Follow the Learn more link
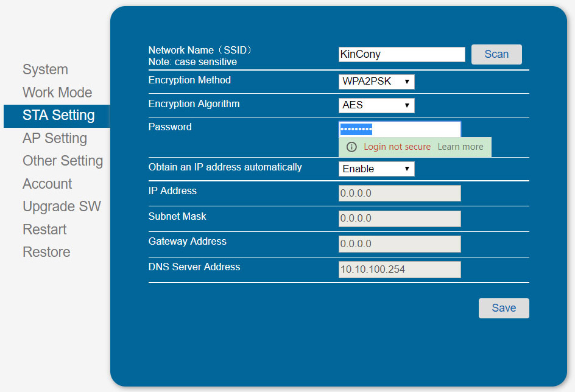Viewport: 575px width, 392px height. coord(460,147)
